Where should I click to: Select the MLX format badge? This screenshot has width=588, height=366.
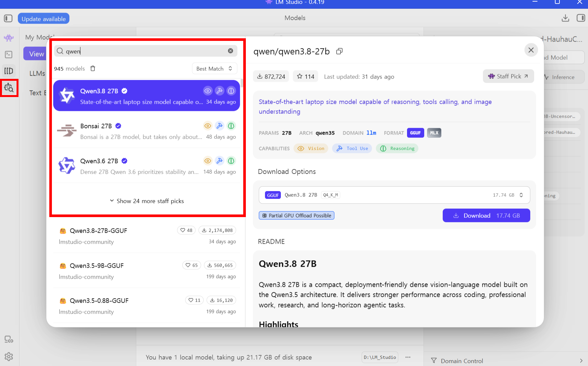point(434,133)
